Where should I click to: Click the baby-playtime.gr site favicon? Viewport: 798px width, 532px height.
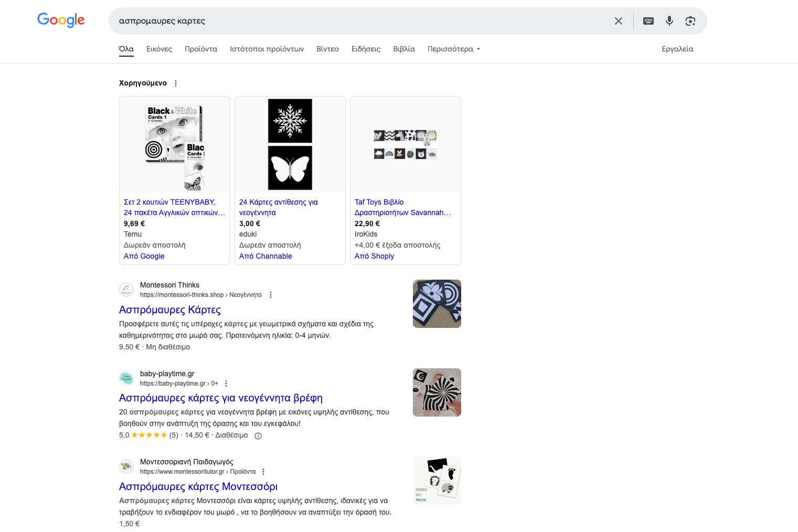pos(126,378)
